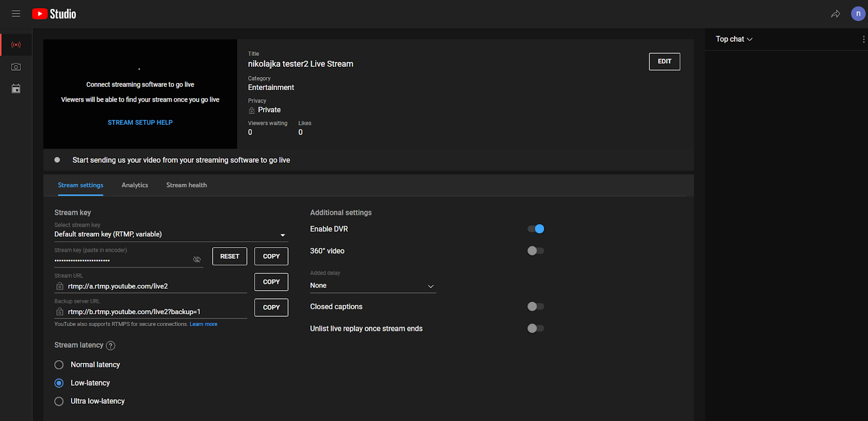
Task: Copy the stream key
Action: pyautogui.click(x=271, y=256)
